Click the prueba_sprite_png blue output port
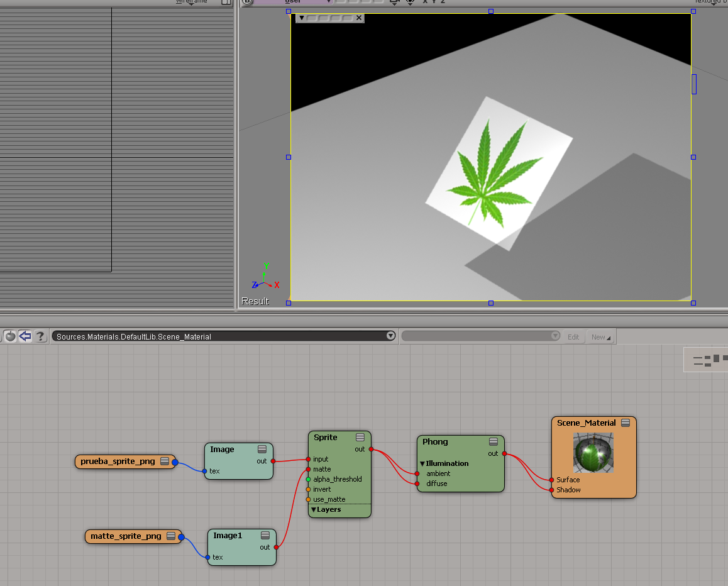 [175, 462]
